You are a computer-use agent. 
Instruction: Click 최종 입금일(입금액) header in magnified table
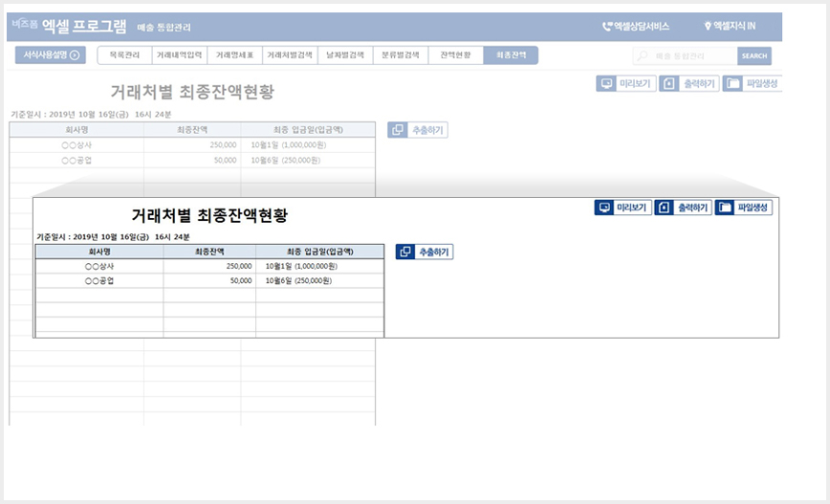tap(319, 252)
